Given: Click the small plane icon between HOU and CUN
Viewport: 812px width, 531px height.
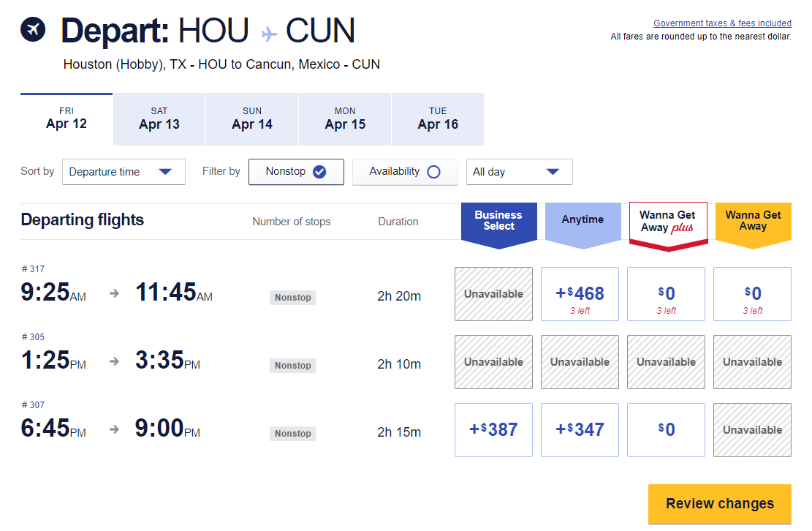Looking at the screenshot, I should pyautogui.click(x=271, y=32).
